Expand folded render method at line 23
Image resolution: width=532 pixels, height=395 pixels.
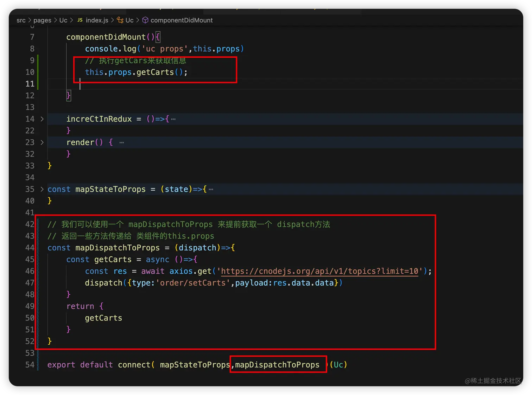click(42, 142)
